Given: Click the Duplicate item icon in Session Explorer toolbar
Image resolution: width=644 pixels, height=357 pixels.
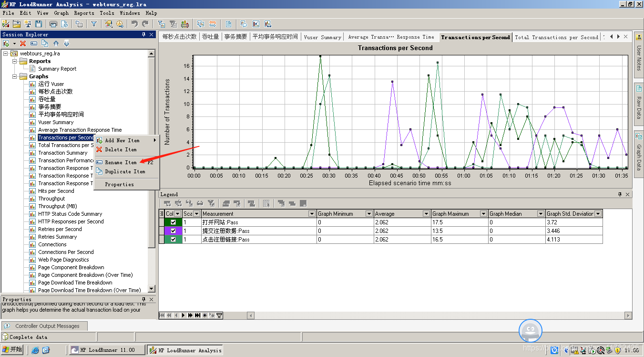Looking at the screenshot, I should pos(45,43).
